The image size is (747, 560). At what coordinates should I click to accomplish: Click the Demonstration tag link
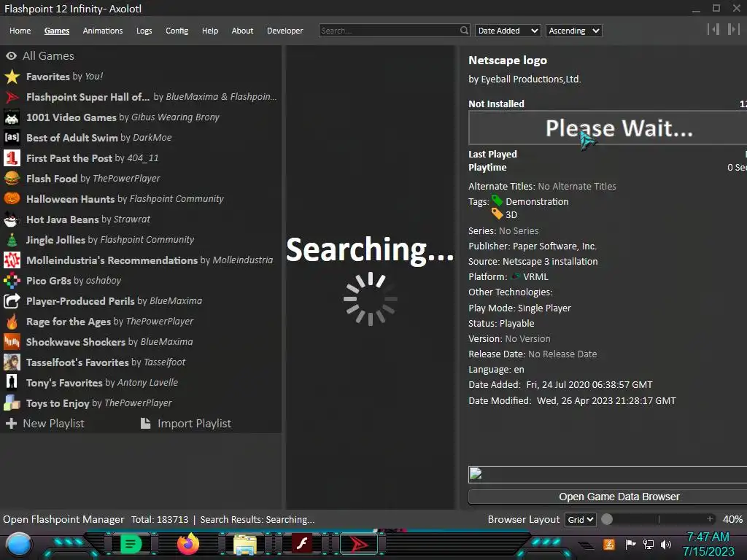click(537, 201)
